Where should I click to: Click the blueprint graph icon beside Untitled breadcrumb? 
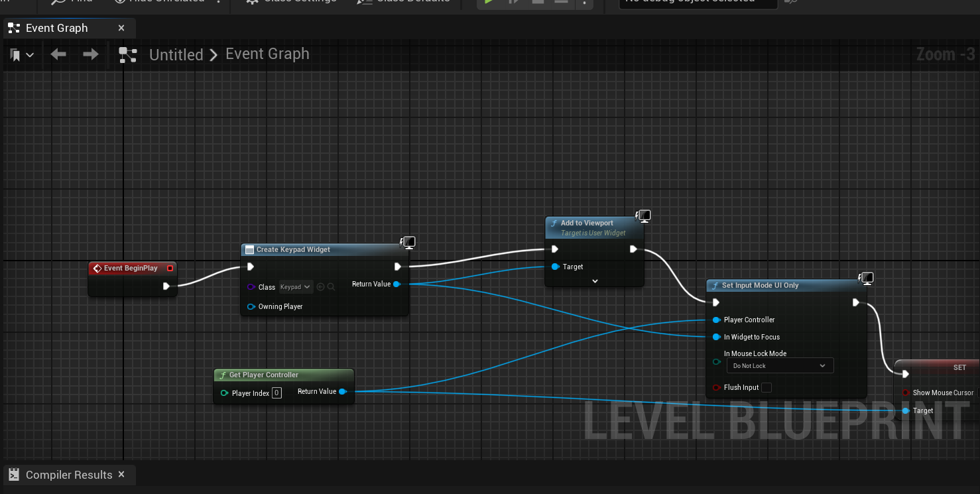tap(127, 55)
